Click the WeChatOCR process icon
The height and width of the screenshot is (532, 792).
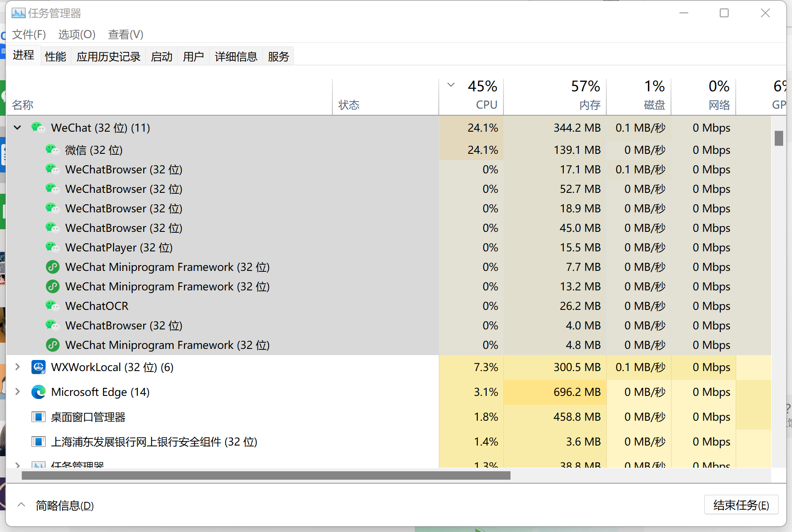pos(53,306)
